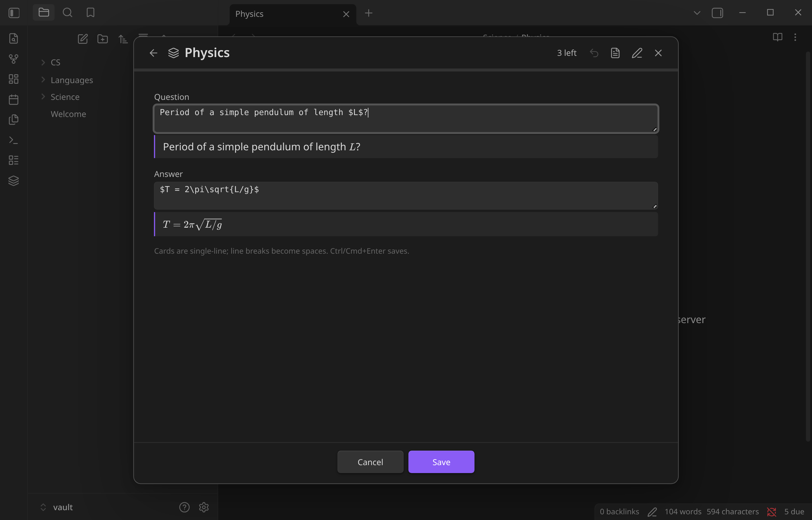Create a new folder icon

tap(103, 39)
